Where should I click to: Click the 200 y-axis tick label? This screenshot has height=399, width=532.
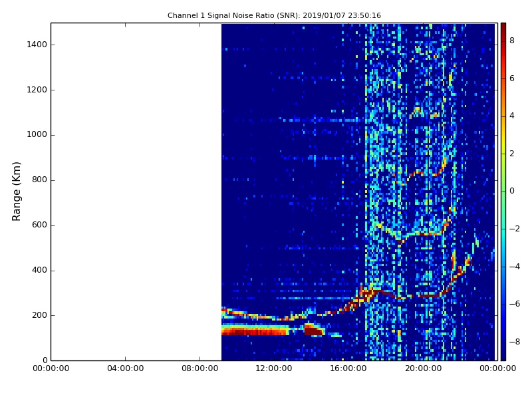point(39,315)
